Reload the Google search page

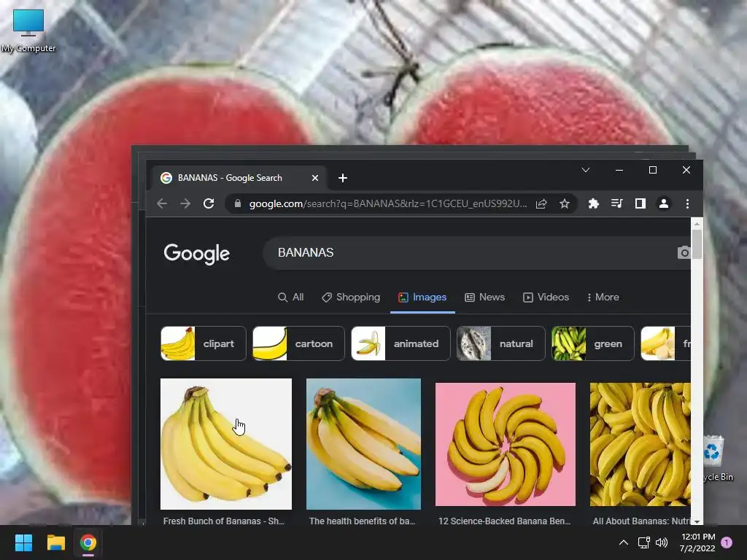pyautogui.click(x=209, y=204)
